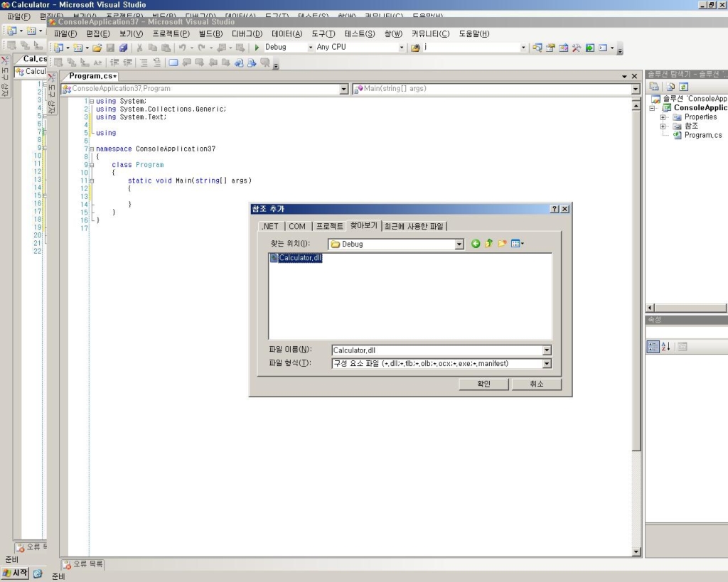Viewport: 728px width, 582px height.
Task: Click the Save icon in toolbar
Action: pos(110,48)
